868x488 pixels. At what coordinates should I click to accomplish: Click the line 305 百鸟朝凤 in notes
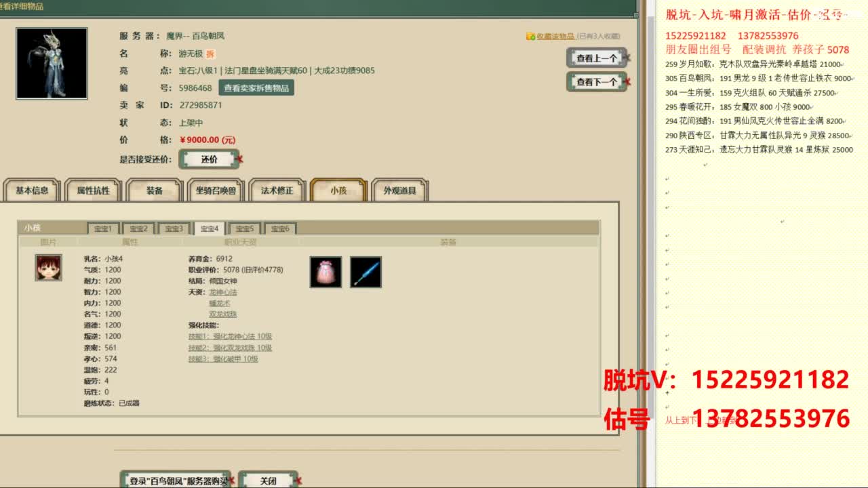759,79
